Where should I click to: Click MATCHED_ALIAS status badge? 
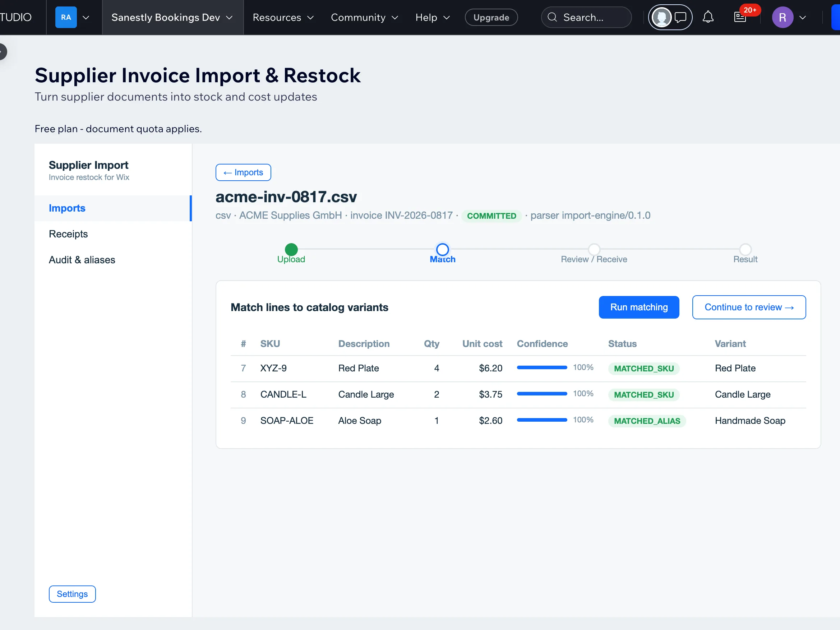[647, 421]
